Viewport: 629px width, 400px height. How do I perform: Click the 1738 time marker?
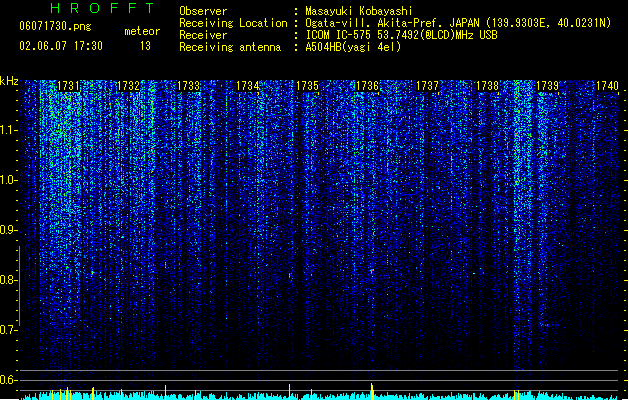[487, 86]
